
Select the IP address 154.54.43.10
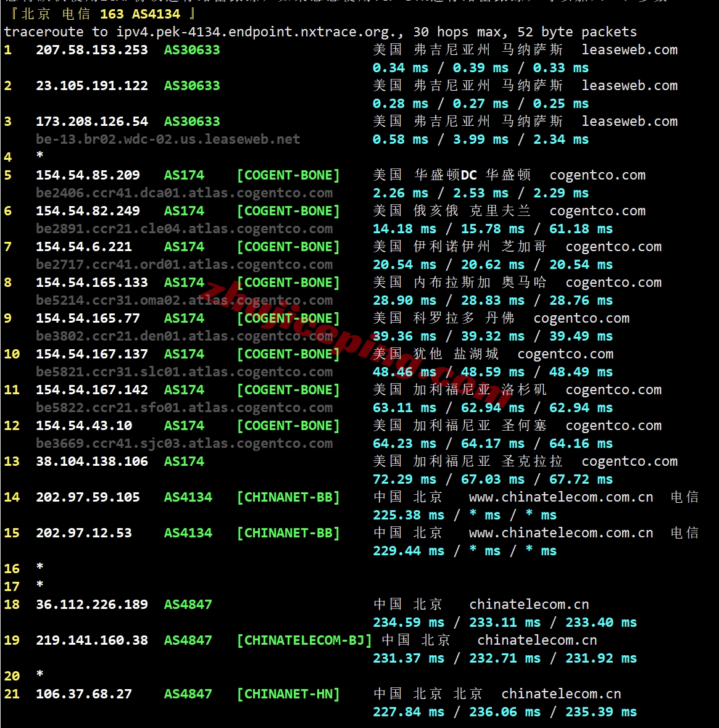coord(84,425)
